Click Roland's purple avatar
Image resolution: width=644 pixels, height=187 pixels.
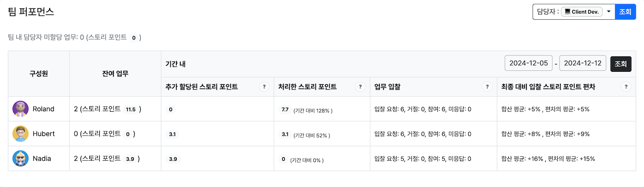[21, 109]
